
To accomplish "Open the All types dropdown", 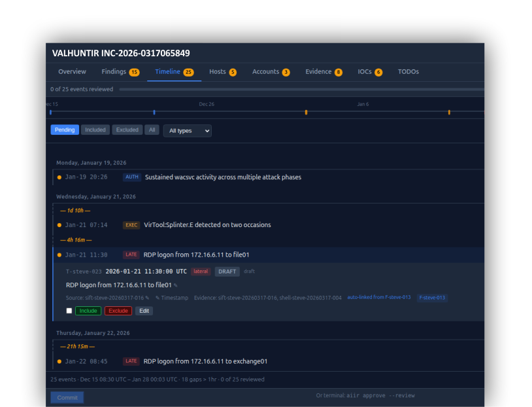I will click(x=187, y=130).
